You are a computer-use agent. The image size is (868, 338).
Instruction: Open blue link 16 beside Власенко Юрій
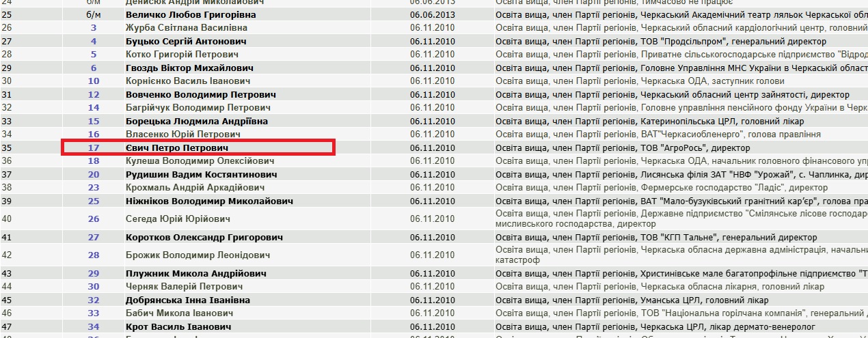(x=94, y=135)
